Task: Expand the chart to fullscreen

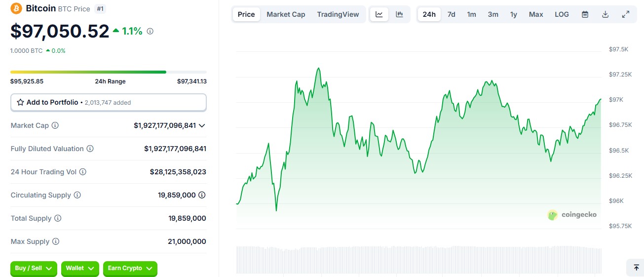Action: (625, 14)
